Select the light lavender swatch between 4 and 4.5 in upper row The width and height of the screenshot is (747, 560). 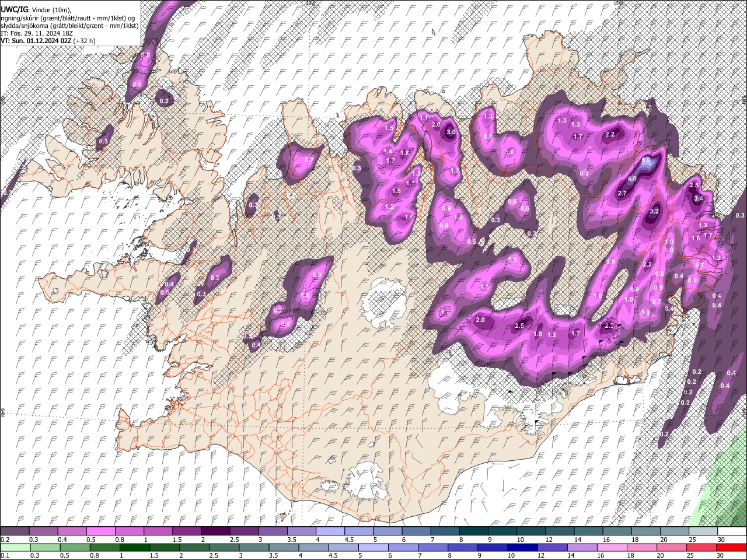[x=330, y=531]
